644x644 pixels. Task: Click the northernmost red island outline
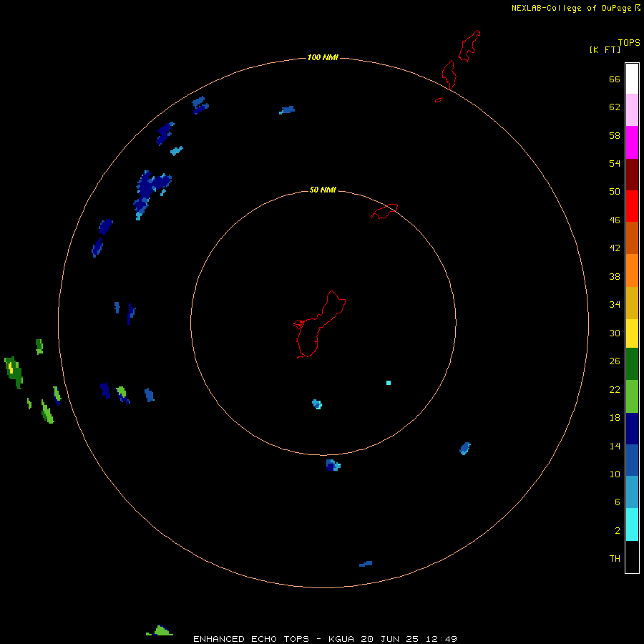point(469,46)
